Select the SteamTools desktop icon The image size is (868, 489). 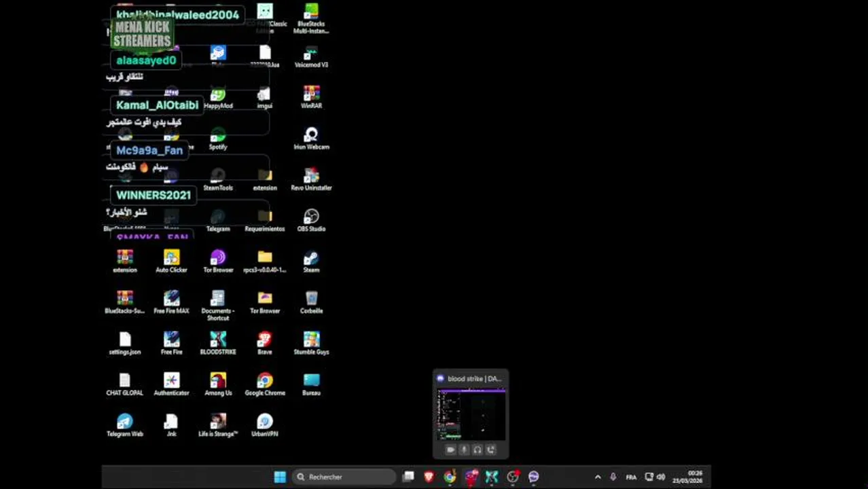coord(218,180)
